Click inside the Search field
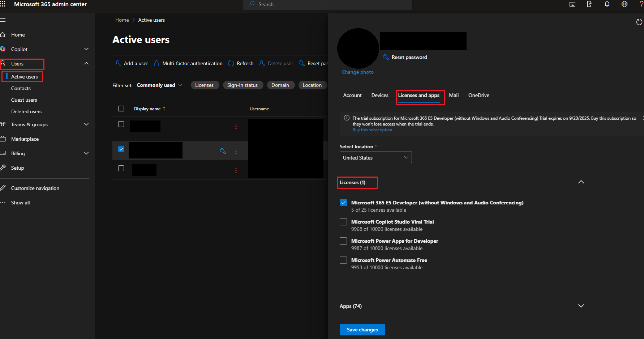Viewport: 644px width, 339px height. (x=327, y=4)
